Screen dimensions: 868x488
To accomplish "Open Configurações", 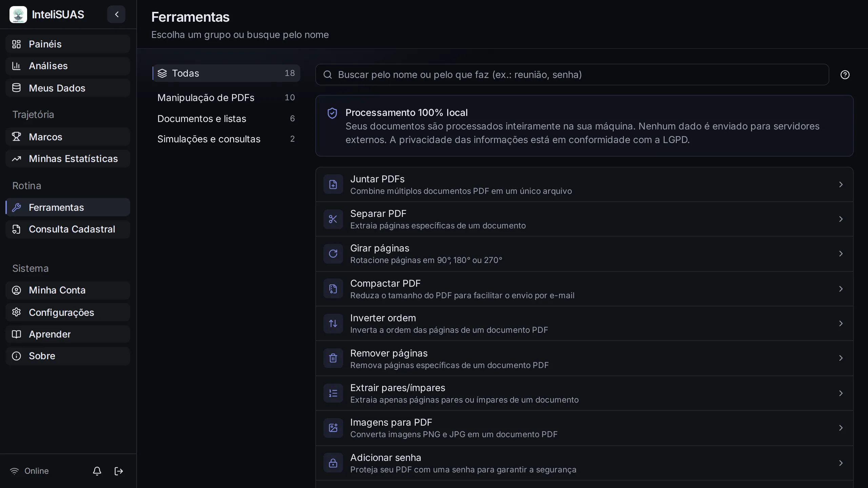I will pyautogui.click(x=68, y=312).
